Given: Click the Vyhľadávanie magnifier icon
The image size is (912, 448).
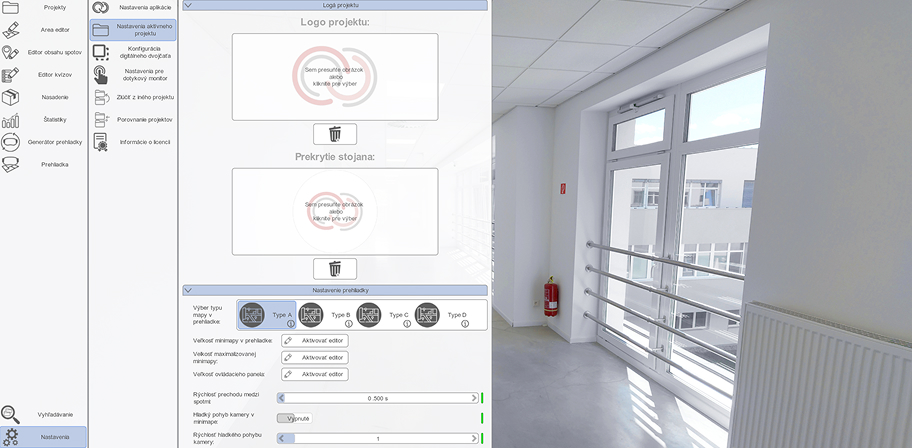Looking at the screenshot, I should 10,415.
